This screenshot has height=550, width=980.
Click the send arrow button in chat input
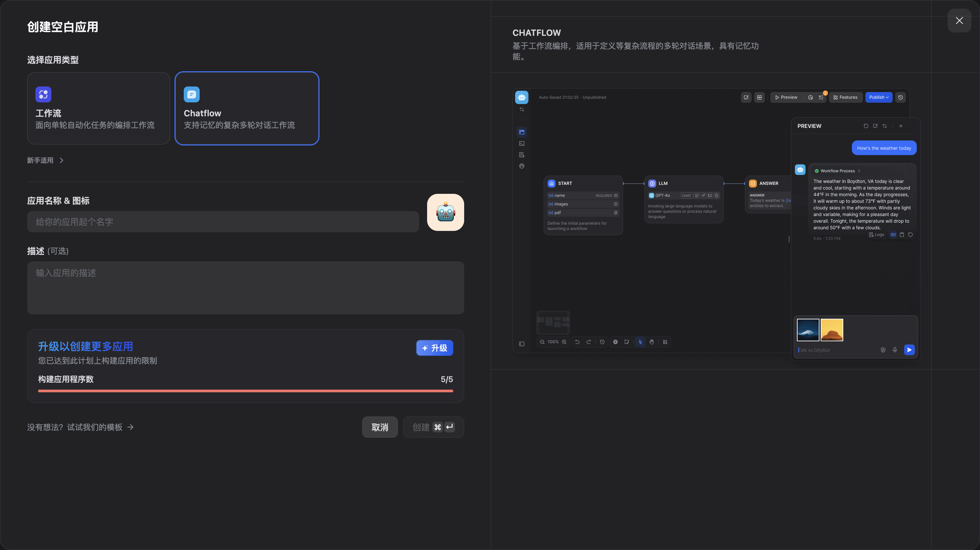pyautogui.click(x=909, y=350)
